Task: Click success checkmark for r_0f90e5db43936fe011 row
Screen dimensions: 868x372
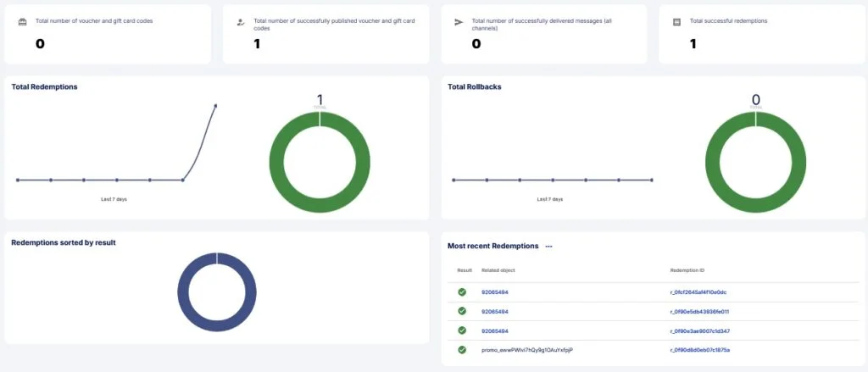Action: [x=462, y=311]
